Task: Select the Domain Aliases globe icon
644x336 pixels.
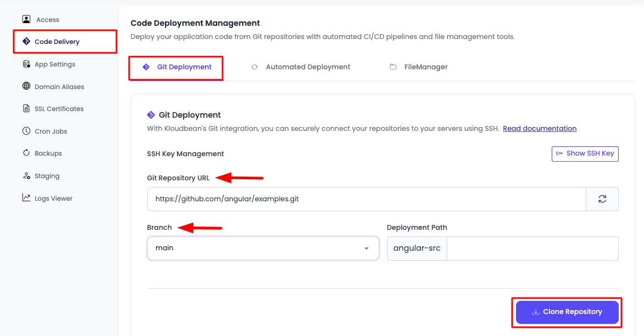Action: pyautogui.click(x=26, y=86)
